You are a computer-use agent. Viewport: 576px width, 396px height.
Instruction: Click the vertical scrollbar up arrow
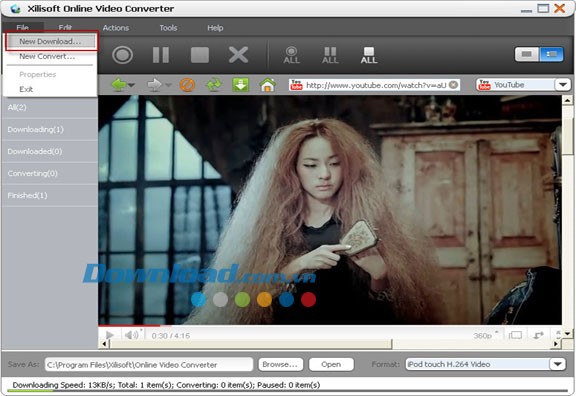pos(567,100)
